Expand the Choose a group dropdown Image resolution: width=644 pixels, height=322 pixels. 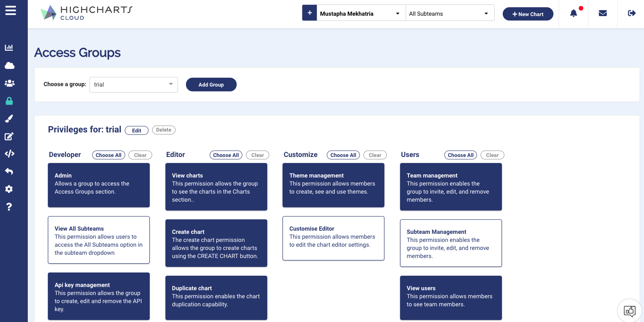pyautogui.click(x=133, y=85)
